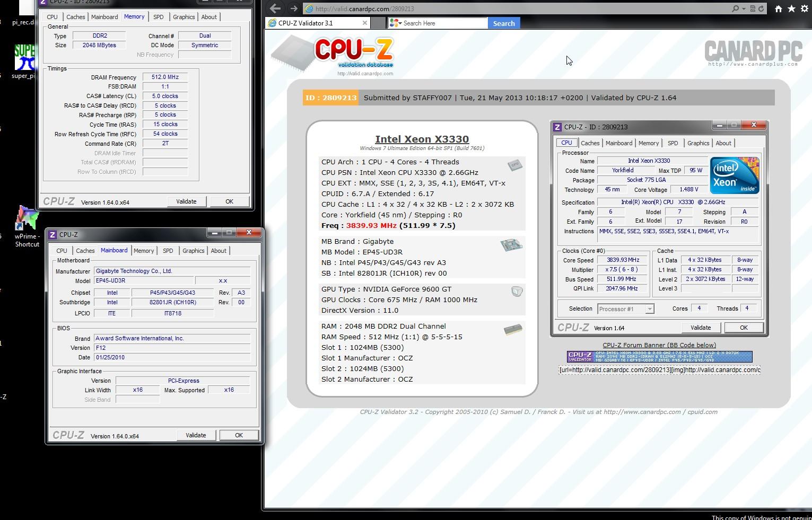Viewport: 812px width, 520px height.
Task: Click the CPU-Z Mainboard window title icon
Action: [x=53, y=234]
